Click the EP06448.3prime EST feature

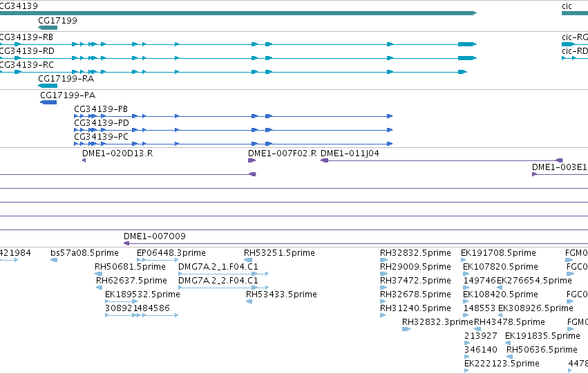click(158, 260)
